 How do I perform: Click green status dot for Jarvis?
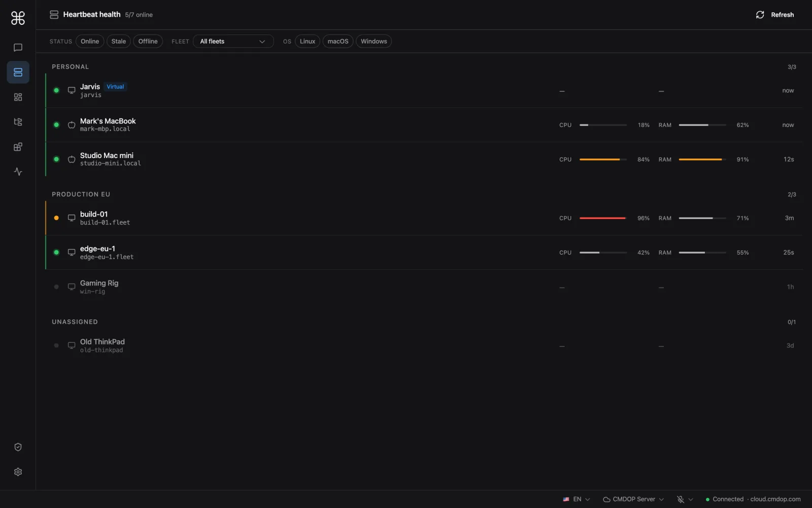click(x=56, y=90)
